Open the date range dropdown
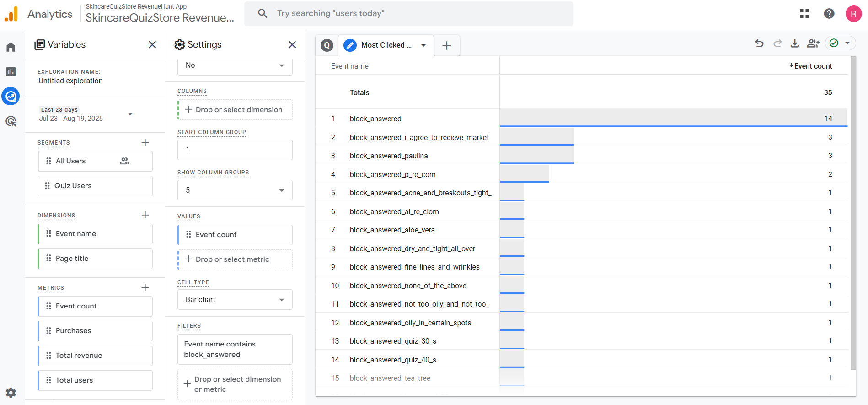 click(x=130, y=114)
